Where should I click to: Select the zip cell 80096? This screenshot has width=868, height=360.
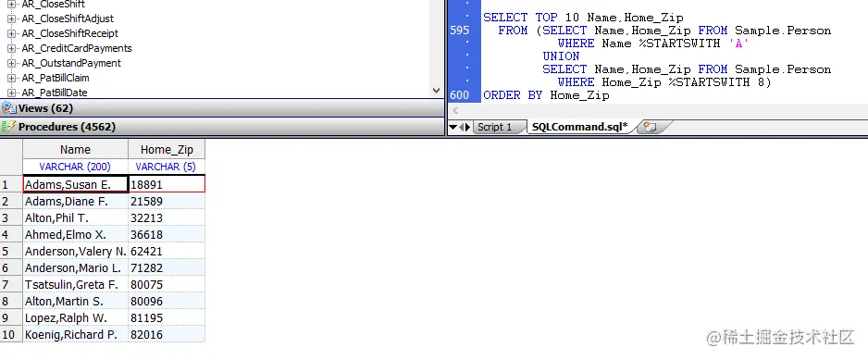167,302
